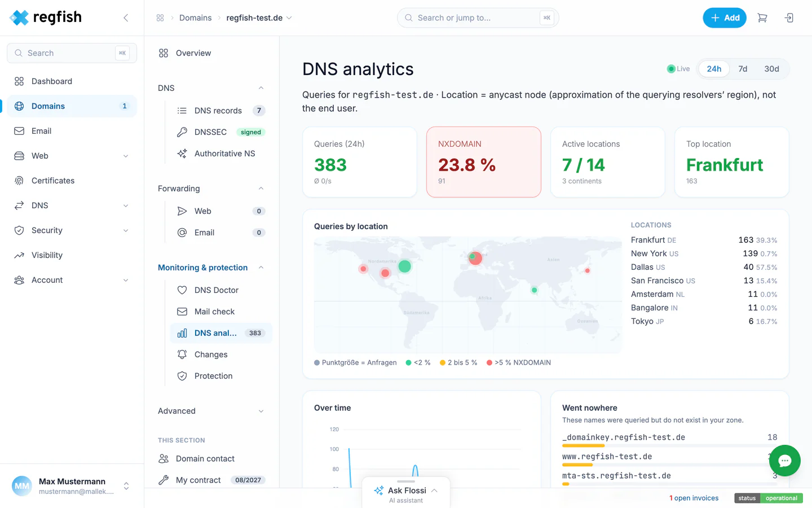812x508 pixels.
Task: Select the Active locations 7 / 14 card
Action: point(608,162)
